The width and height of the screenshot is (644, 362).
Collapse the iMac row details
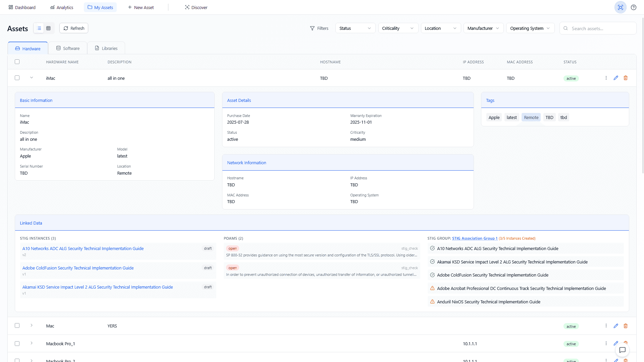pyautogui.click(x=32, y=78)
